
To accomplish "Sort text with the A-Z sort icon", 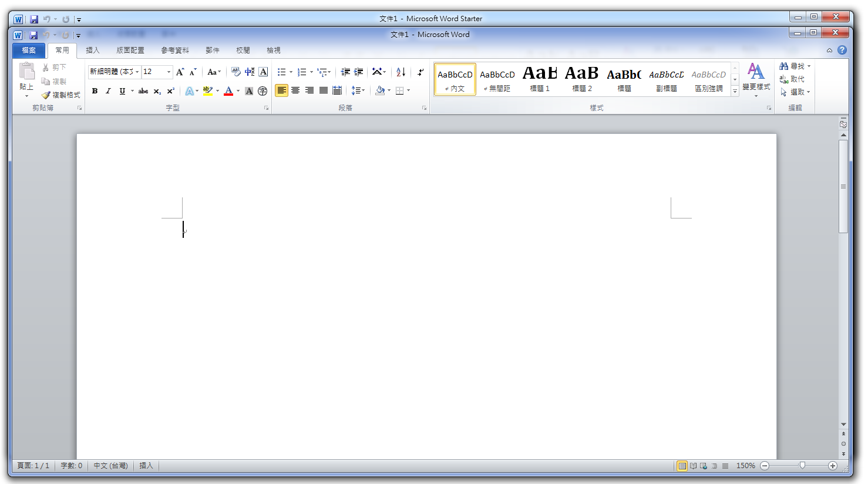I will tap(401, 72).
